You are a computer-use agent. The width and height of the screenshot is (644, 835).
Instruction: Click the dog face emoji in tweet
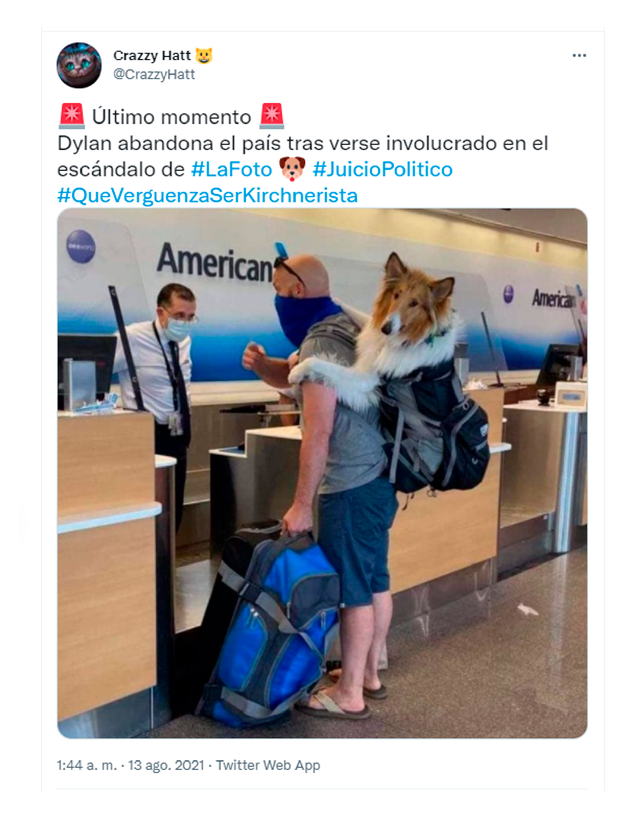[x=292, y=168]
